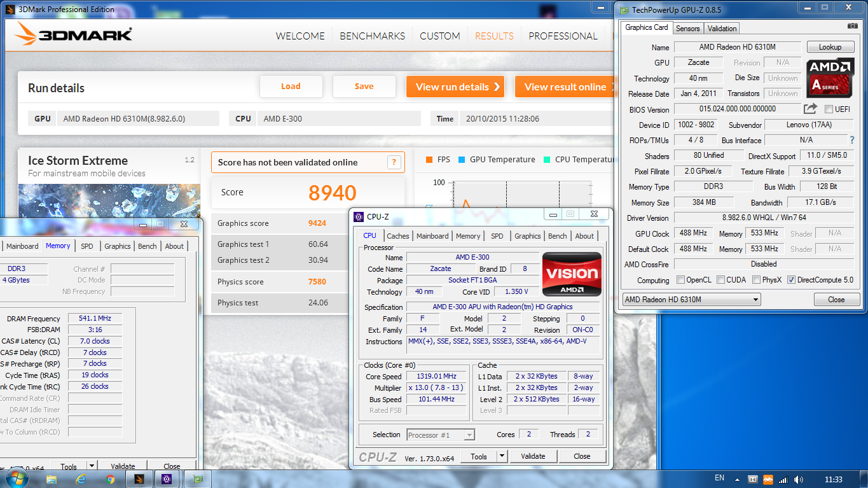Open the SPD tab in the CPU-Z Memory window
The width and height of the screenshot is (868, 488).
pos(87,246)
